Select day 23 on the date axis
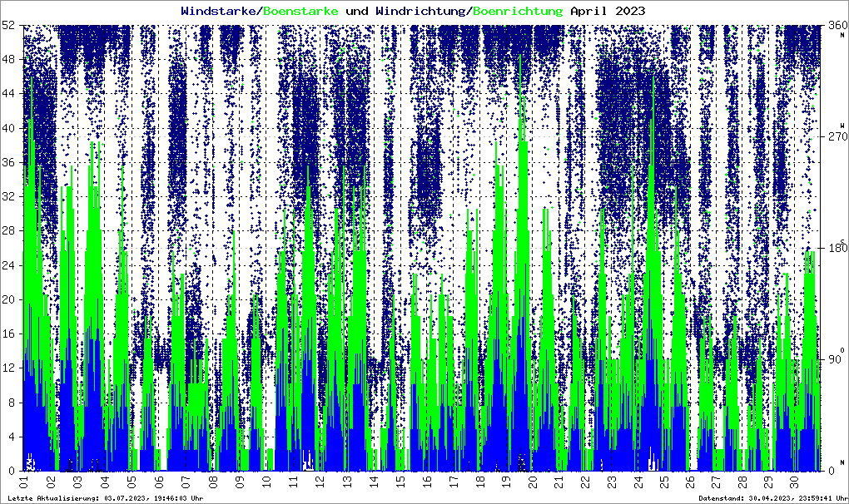849x504 pixels. click(613, 482)
